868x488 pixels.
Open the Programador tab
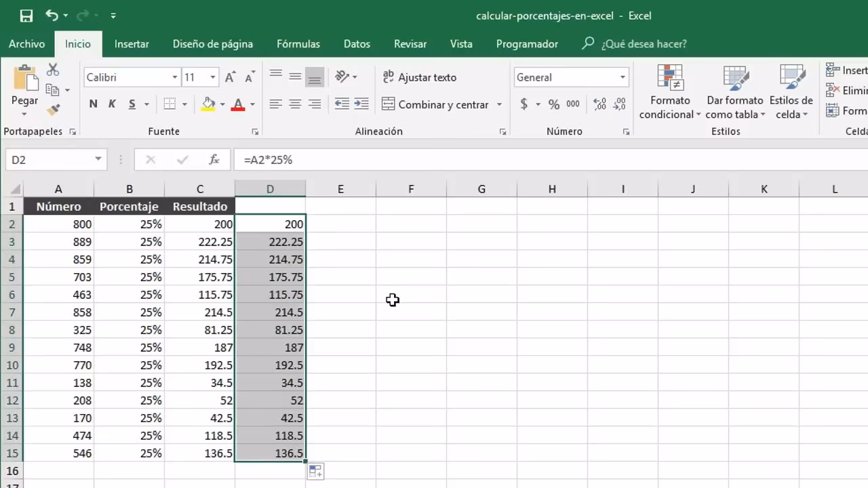click(x=526, y=43)
